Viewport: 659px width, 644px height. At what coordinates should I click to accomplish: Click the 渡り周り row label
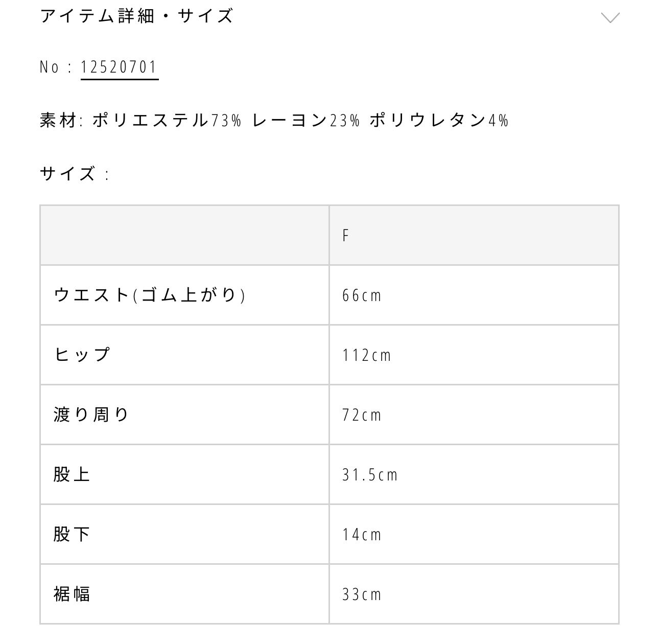point(91,415)
